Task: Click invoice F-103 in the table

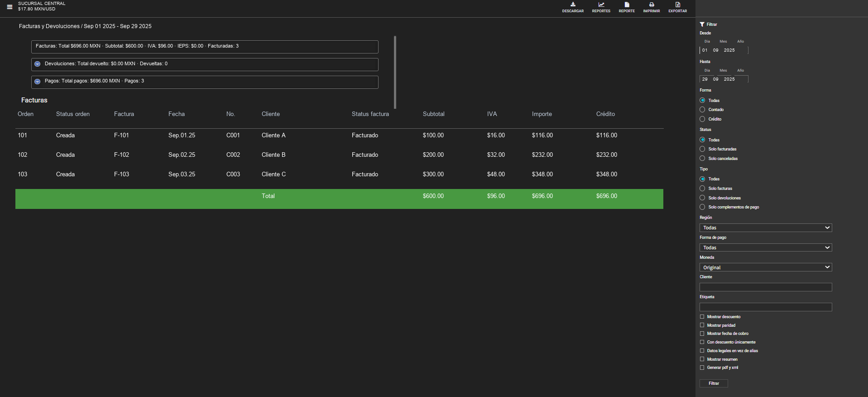Action: pos(121,174)
